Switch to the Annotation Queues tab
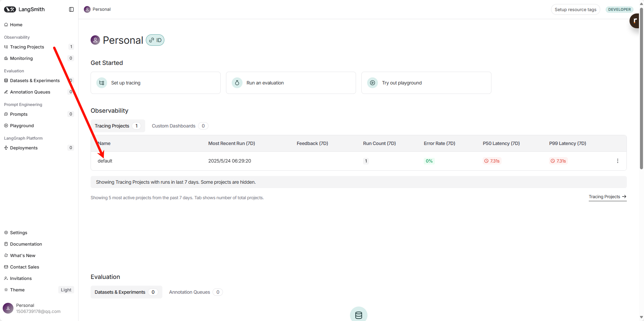 196,292
